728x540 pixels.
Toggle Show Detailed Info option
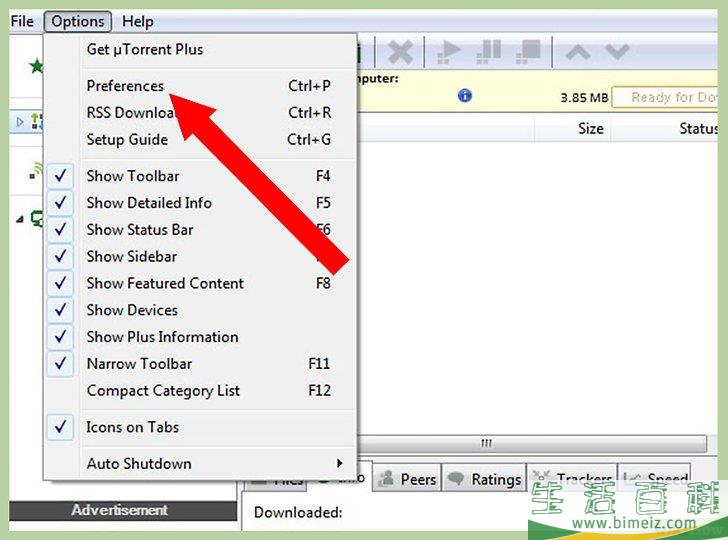coord(60,203)
